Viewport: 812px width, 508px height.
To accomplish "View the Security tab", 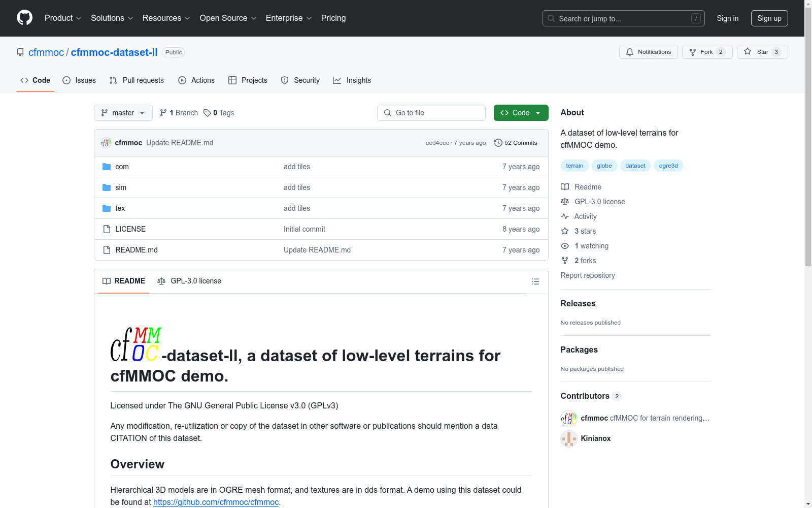I will (300, 80).
